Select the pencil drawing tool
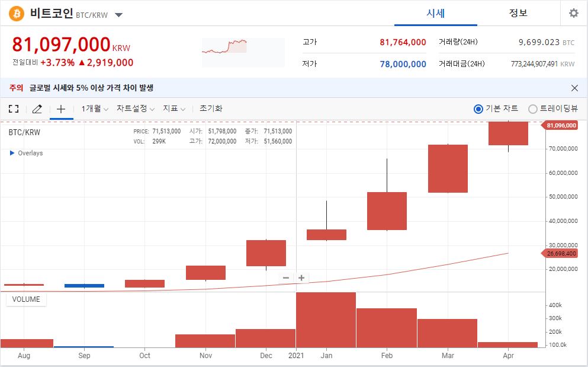 [37, 109]
